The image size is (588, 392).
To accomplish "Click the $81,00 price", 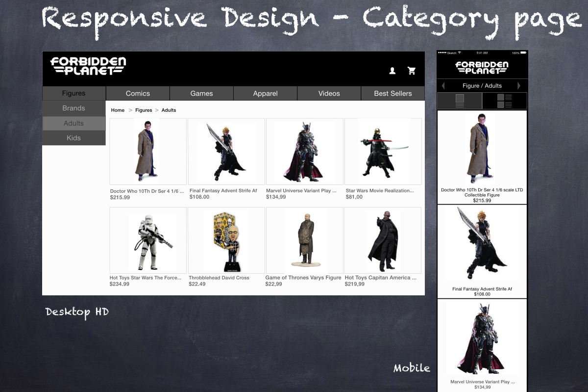I will pos(354,197).
